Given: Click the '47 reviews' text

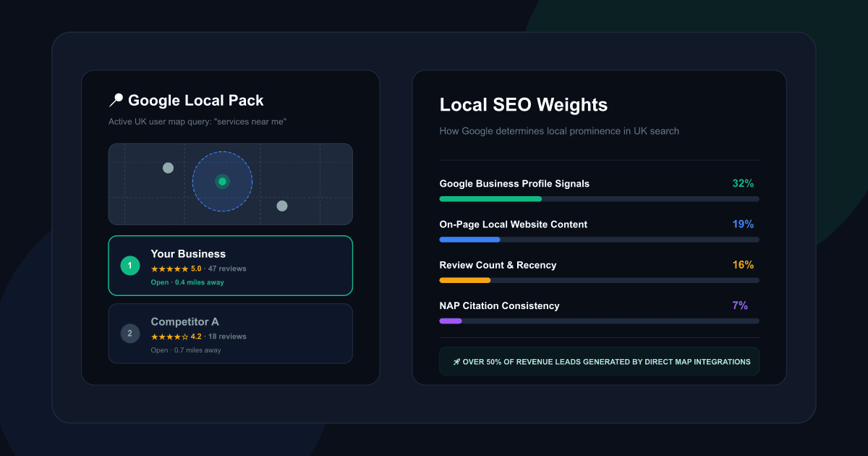Looking at the screenshot, I should [x=227, y=269].
